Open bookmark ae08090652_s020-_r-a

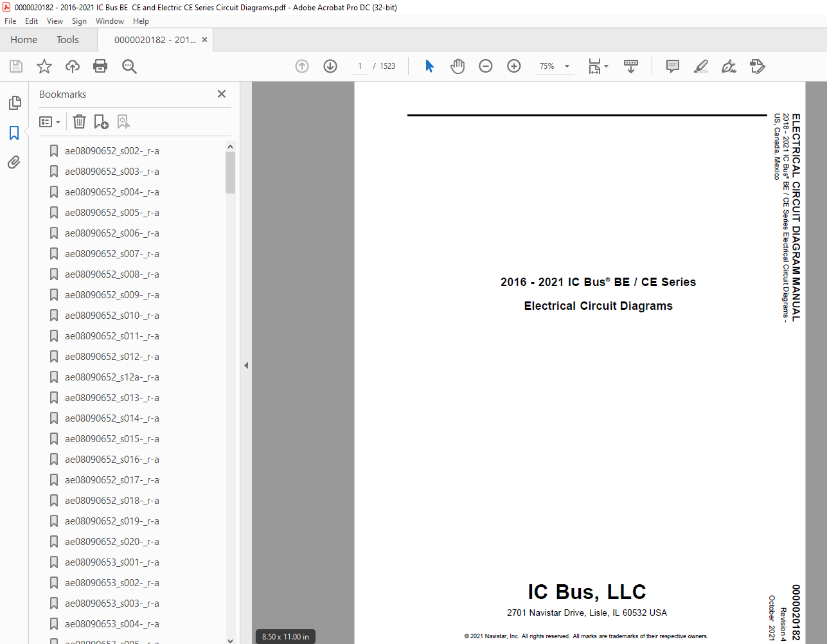(x=112, y=542)
